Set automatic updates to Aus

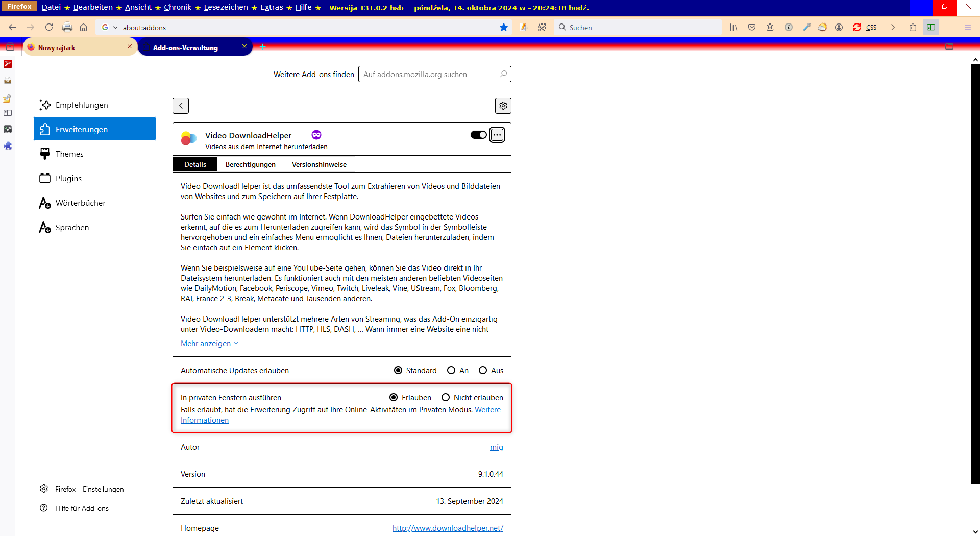pyautogui.click(x=483, y=371)
